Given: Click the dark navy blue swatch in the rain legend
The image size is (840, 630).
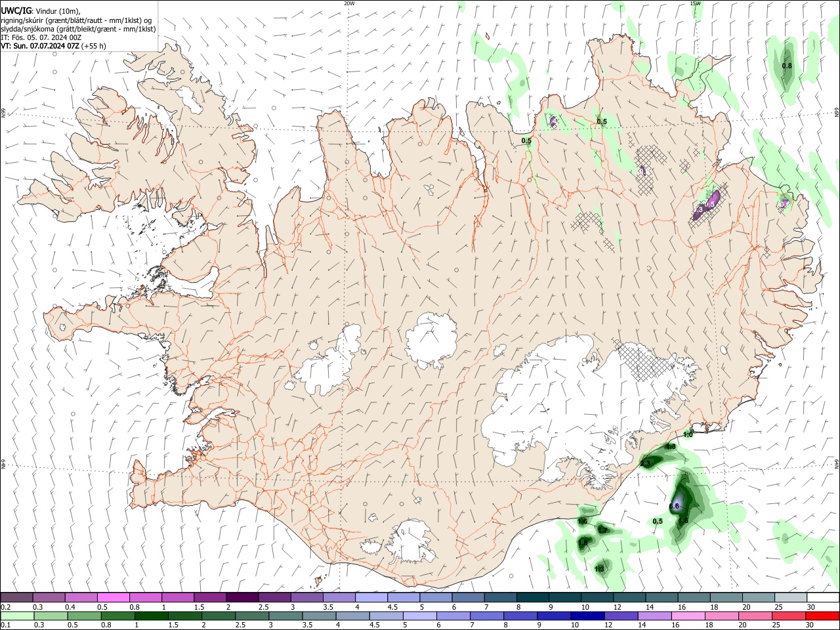Looking at the screenshot, I should (586, 616).
